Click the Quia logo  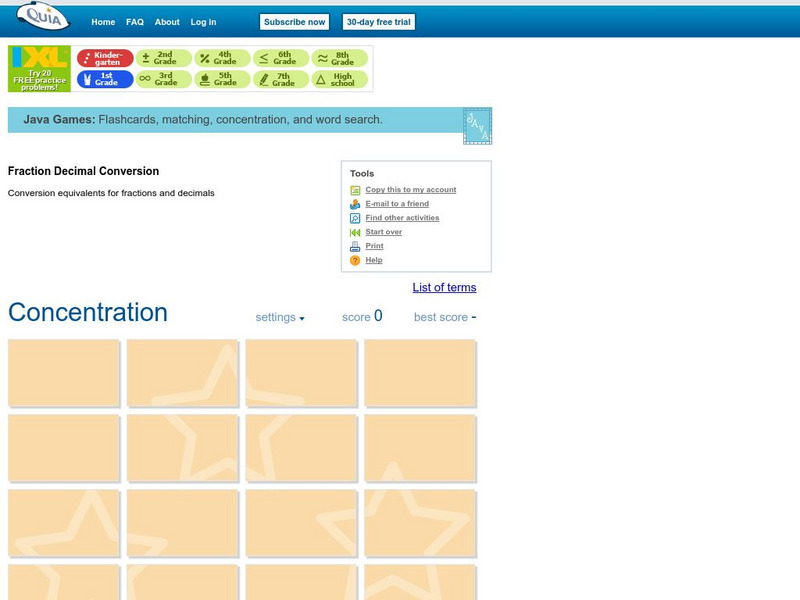pos(43,16)
